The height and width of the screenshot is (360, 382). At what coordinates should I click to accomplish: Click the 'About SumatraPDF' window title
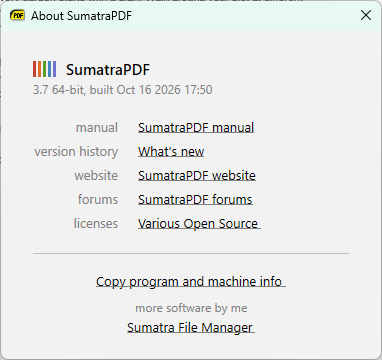pyautogui.click(x=81, y=16)
